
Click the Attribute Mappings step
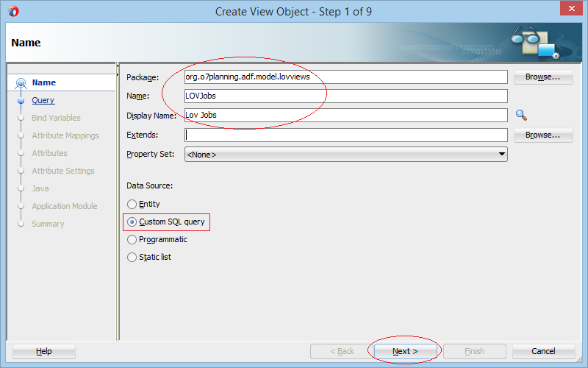click(65, 135)
